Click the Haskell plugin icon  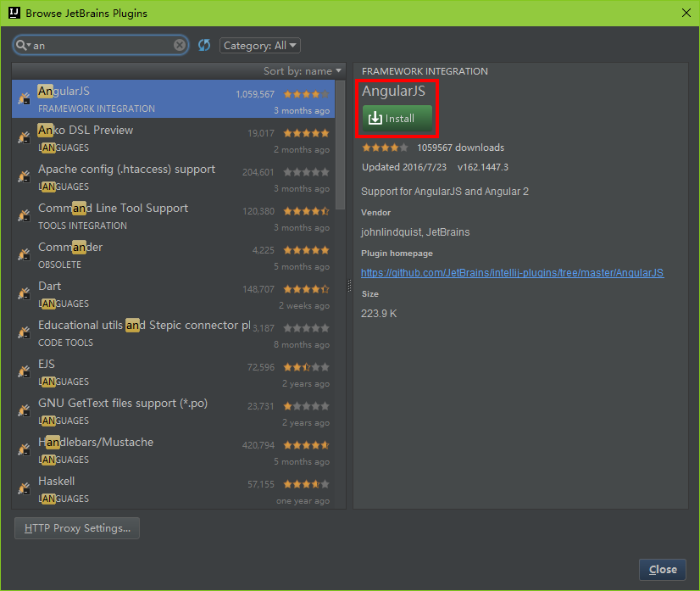click(x=24, y=488)
